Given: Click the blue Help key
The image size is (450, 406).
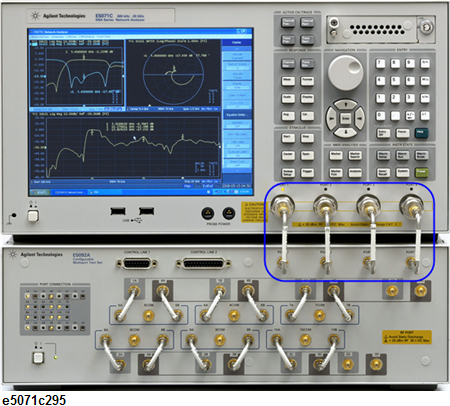Looking at the screenshot, I should click(421, 133).
